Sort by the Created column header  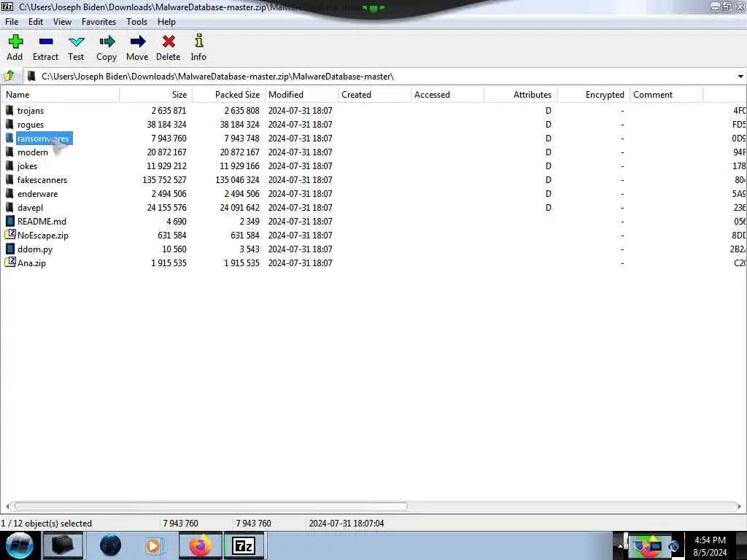374,95
